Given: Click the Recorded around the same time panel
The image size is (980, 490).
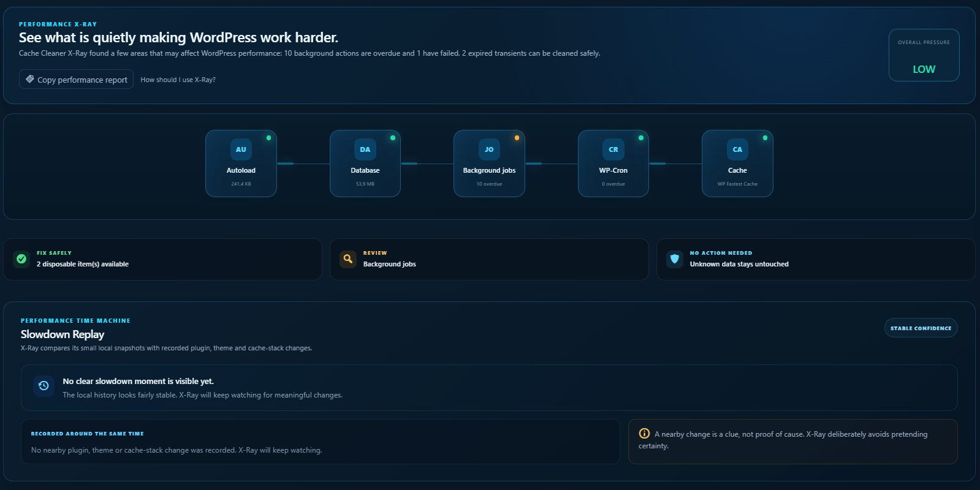Looking at the screenshot, I should coord(321,442).
